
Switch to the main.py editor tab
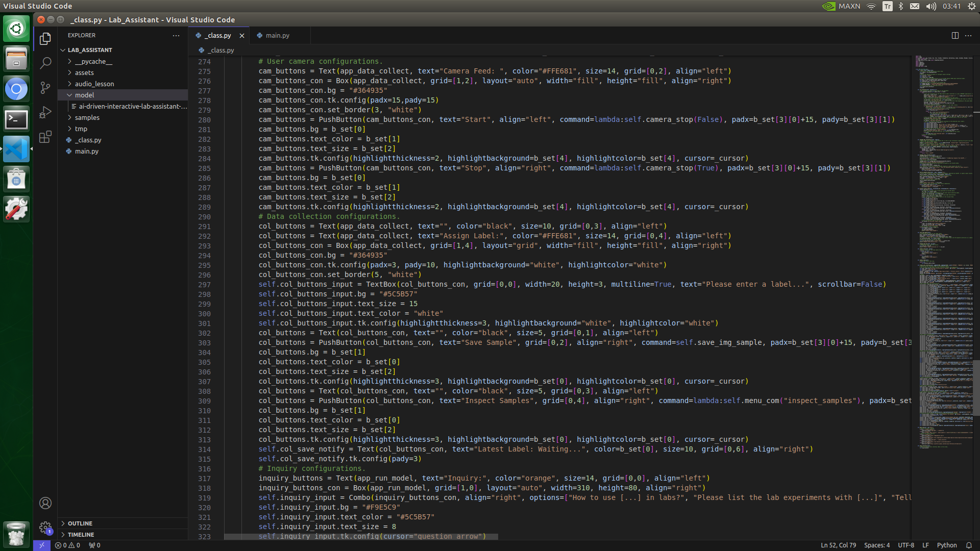280,36
